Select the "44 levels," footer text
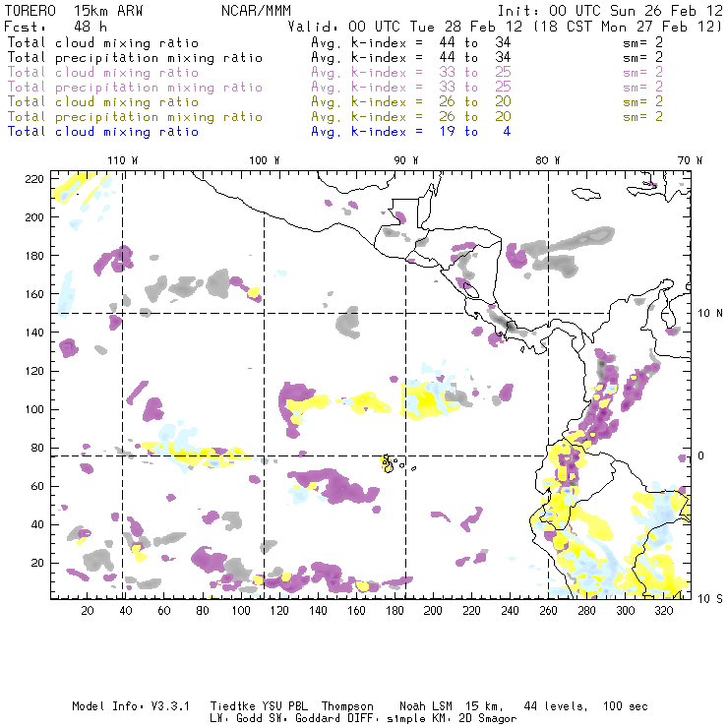The height and width of the screenshot is (728, 728). point(556,706)
